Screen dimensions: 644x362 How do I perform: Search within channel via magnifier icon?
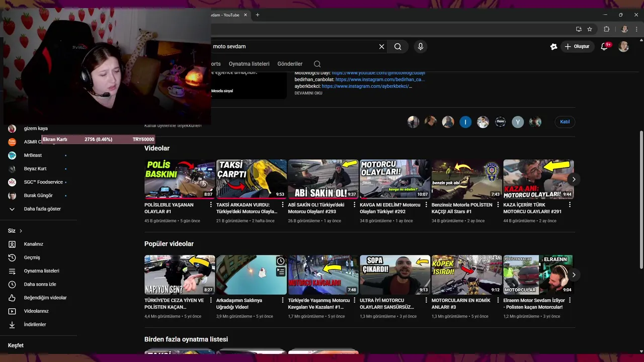(317, 64)
